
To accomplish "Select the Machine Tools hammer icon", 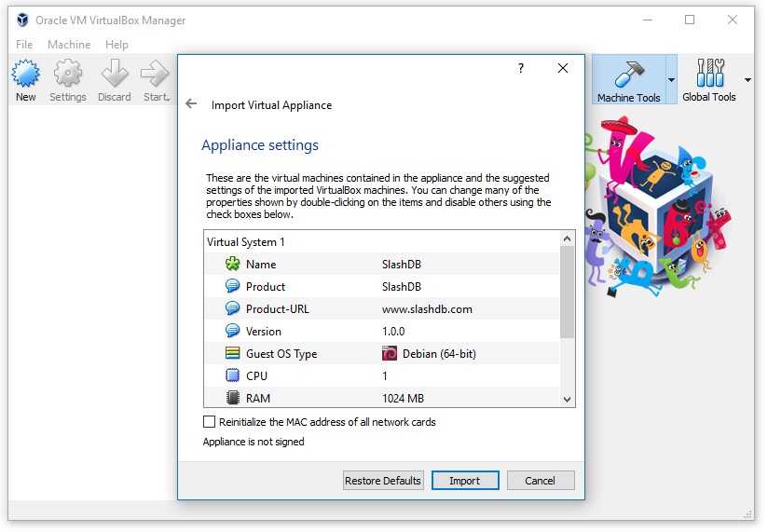I will 628,75.
